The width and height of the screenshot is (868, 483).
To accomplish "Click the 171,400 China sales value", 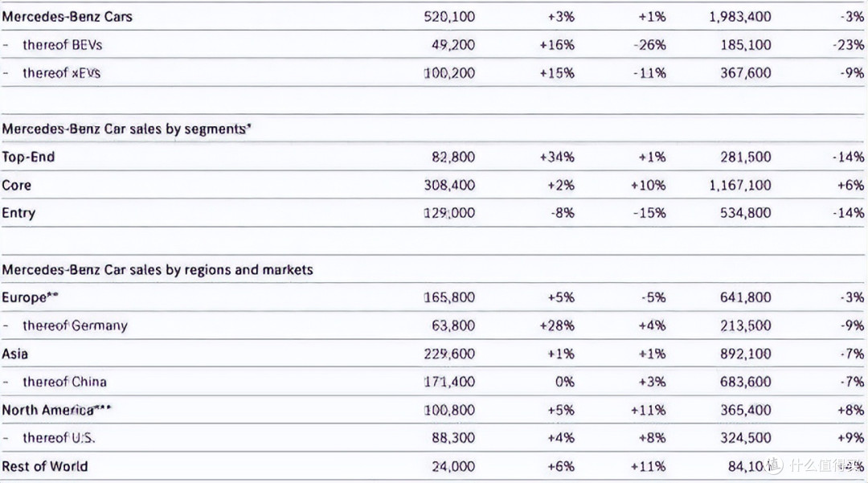I will point(449,382).
